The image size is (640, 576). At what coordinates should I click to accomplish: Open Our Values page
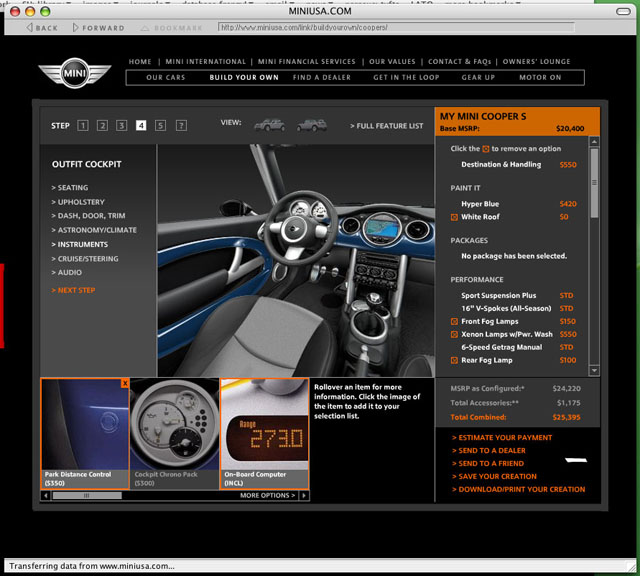coord(392,62)
